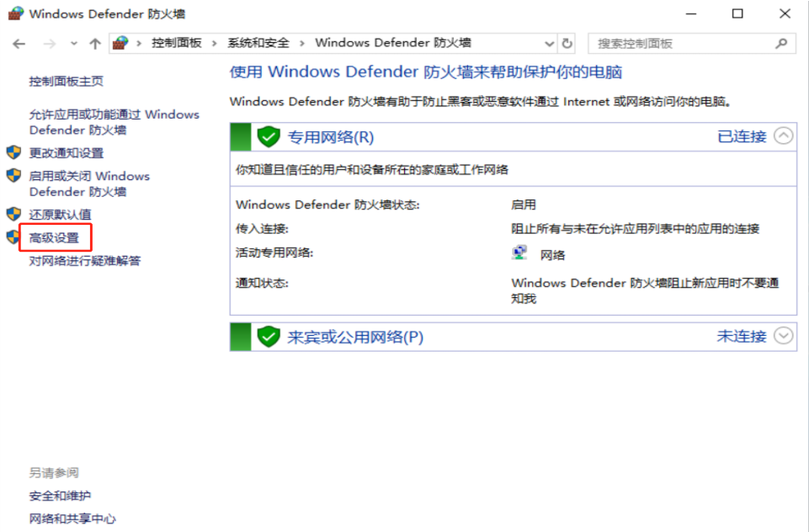This screenshot has width=809, height=532.
Task: Click the network icon beside 网络
Action: coord(519,253)
